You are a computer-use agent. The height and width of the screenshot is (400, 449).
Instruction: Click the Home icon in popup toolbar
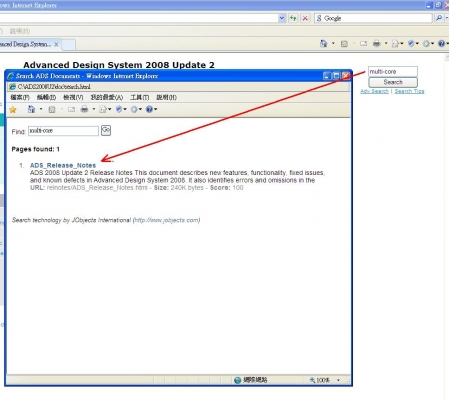31,109
